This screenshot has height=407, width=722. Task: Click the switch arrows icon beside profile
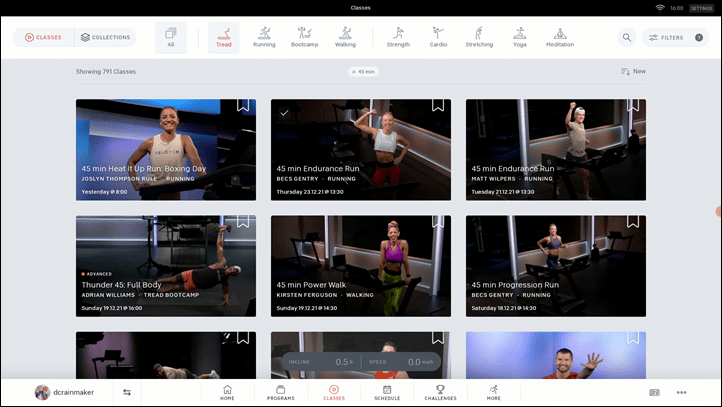coord(127,392)
